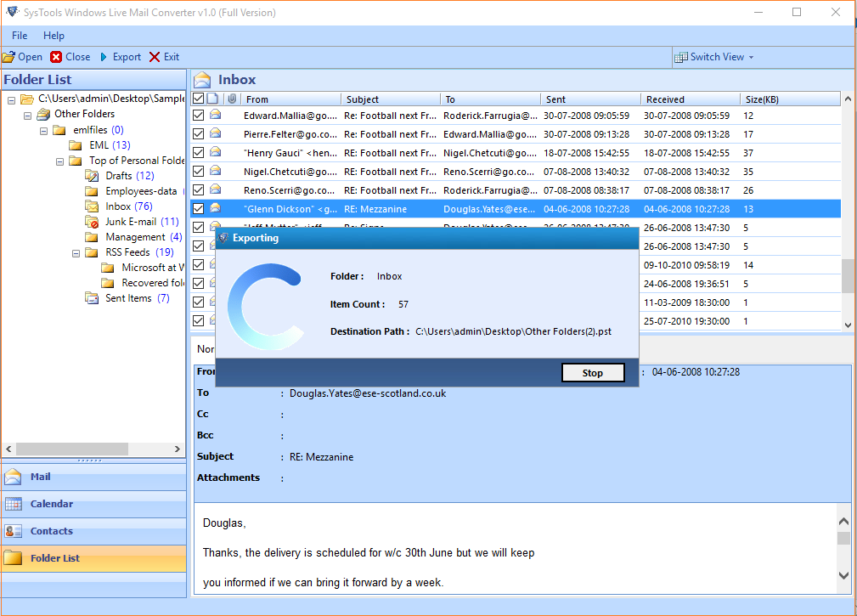Open the File menu

click(20, 36)
